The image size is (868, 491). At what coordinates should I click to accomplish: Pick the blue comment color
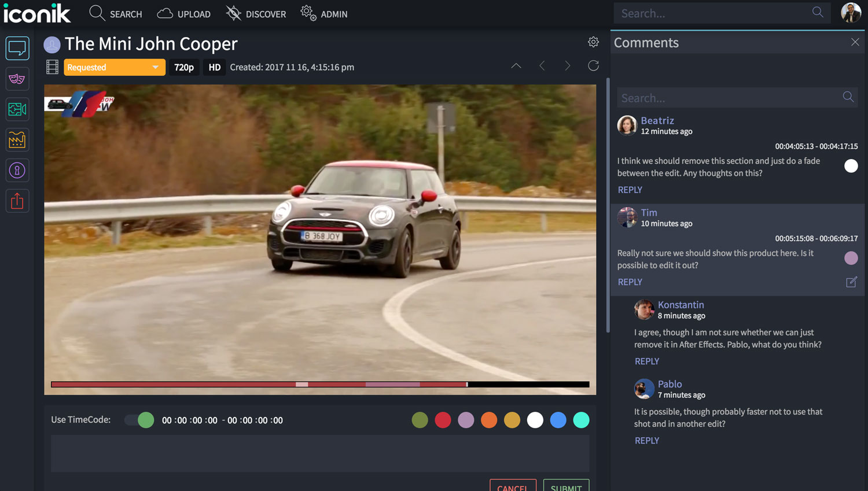click(x=558, y=420)
